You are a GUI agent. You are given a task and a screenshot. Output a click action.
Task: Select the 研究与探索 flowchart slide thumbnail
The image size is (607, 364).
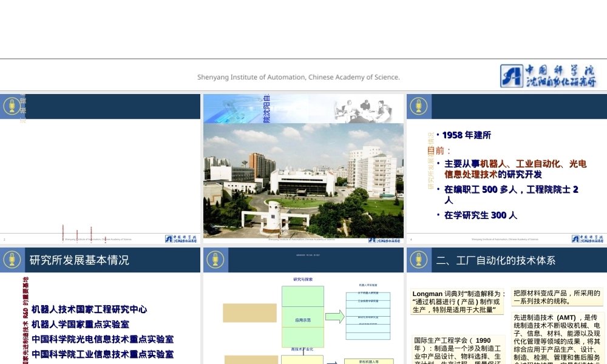[x=303, y=306]
